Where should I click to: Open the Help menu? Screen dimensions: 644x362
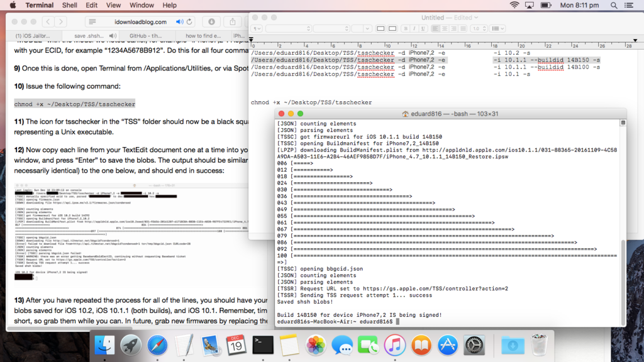169,5
